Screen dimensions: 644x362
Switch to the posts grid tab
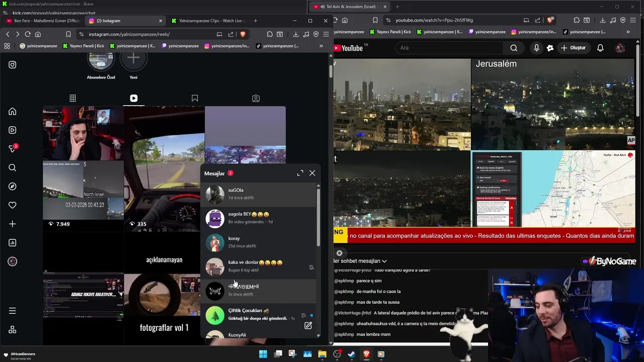72,99
